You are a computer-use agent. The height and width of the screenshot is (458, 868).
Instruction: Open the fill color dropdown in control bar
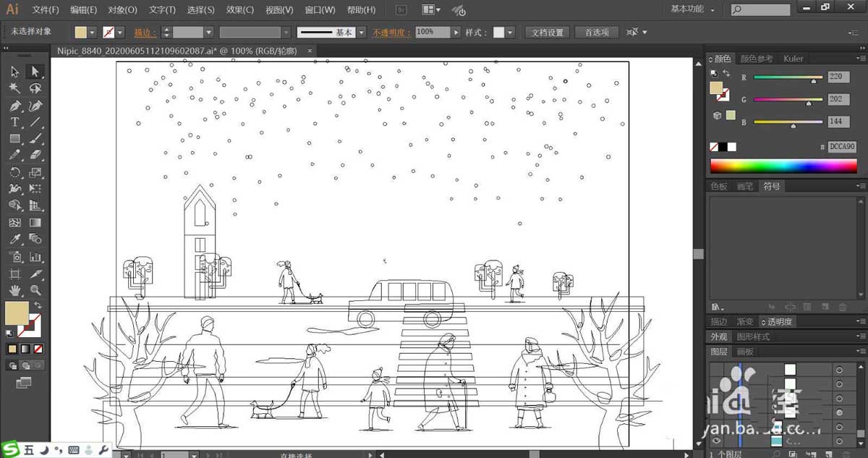[93, 33]
